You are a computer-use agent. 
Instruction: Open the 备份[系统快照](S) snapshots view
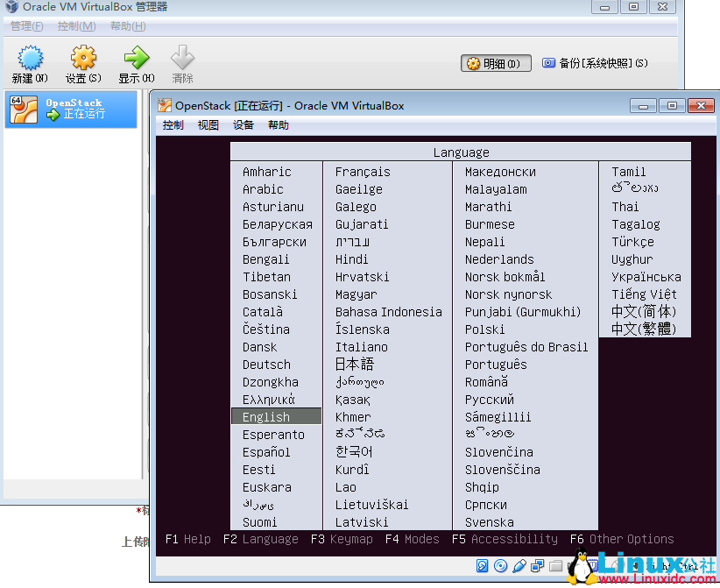(600, 62)
